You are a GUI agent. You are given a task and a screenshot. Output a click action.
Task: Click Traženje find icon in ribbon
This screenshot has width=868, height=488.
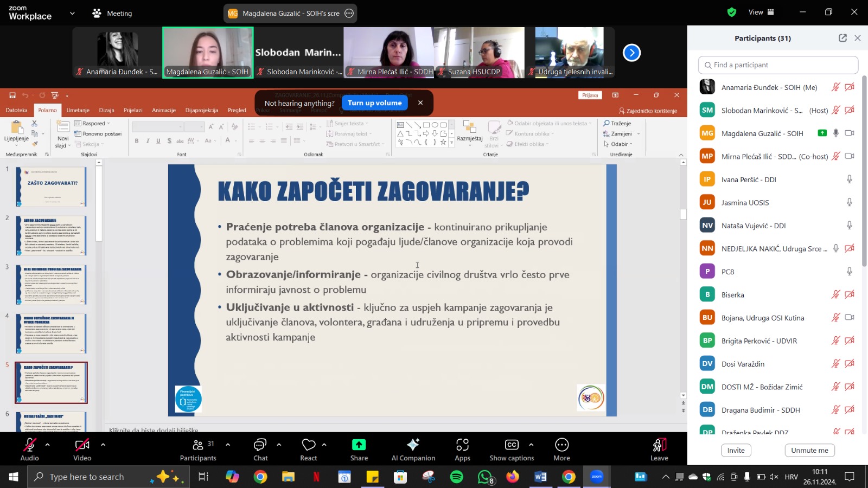click(x=617, y=124)
